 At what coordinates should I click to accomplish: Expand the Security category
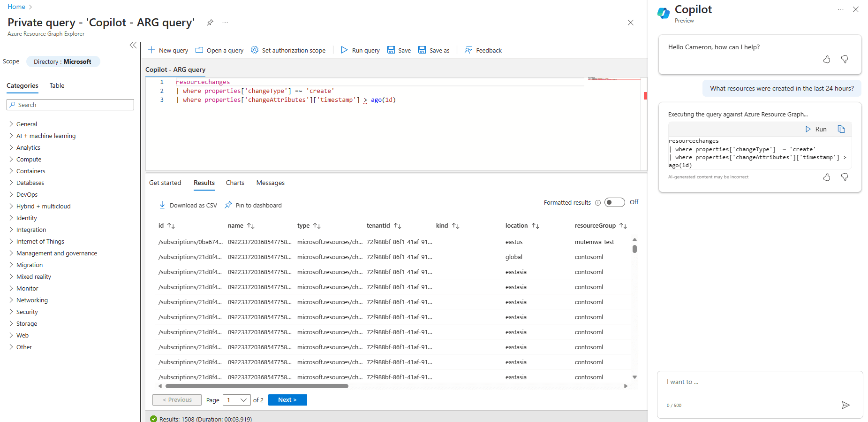pyautogui.click(x=11, y=312)
